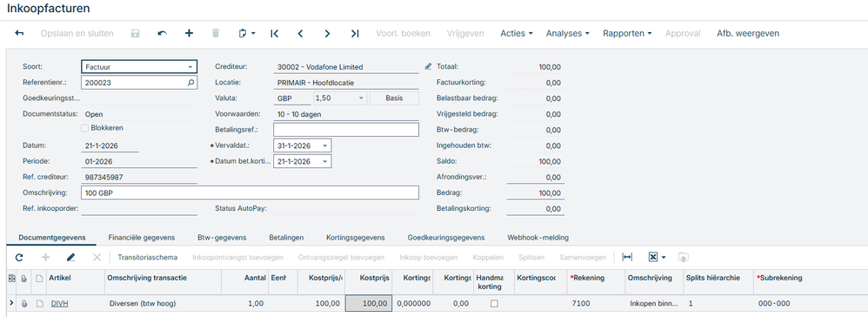The width and height of the screenshot is (868, 317).
Task: Go to the previous record
Action: coord(301,33)
